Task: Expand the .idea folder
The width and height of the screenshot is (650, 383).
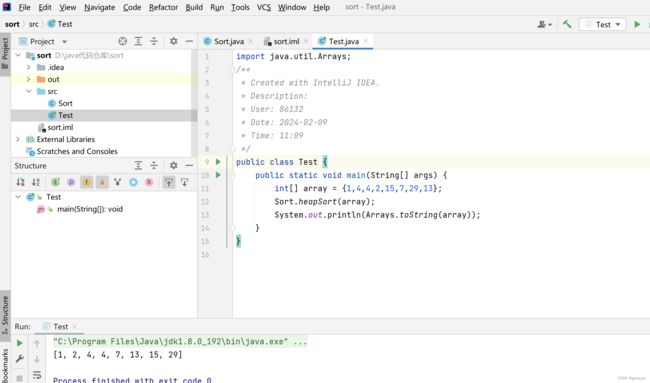Action: pos(29,67)
